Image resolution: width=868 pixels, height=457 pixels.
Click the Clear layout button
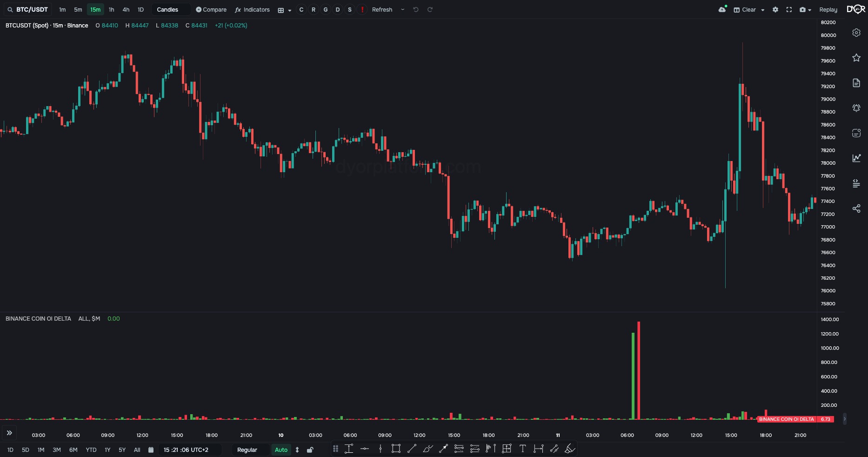[745, 9]
